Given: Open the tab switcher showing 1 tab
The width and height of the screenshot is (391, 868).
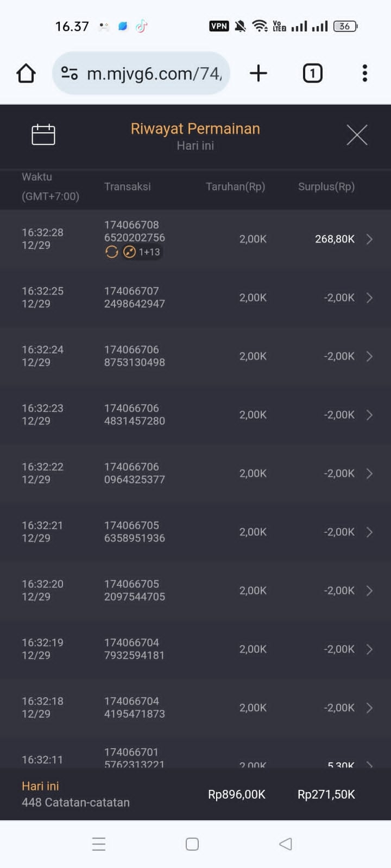Looking at the screenshot, I should 312,73.
